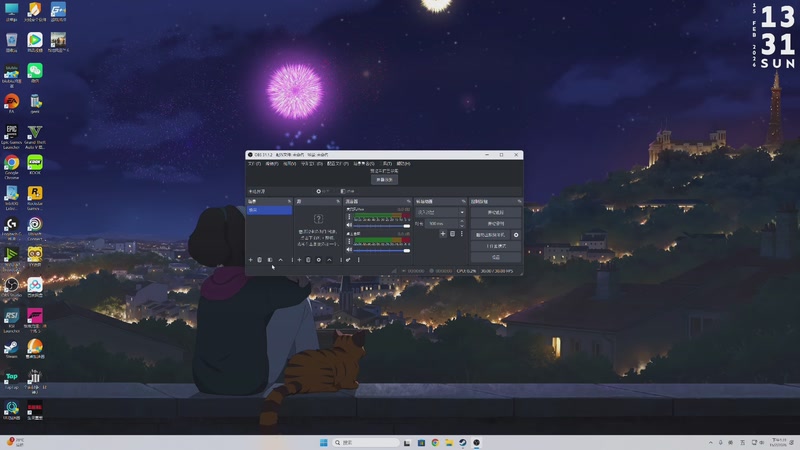
Task: Click the CPU usage readout in OBS status bar
Action: pyautogui.click(x=466, y=271)
